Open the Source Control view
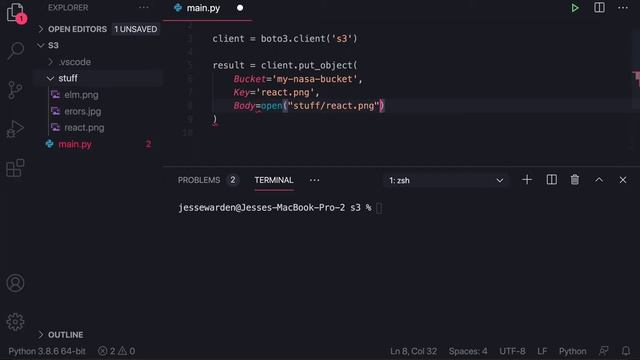 (x=16, y=90)
